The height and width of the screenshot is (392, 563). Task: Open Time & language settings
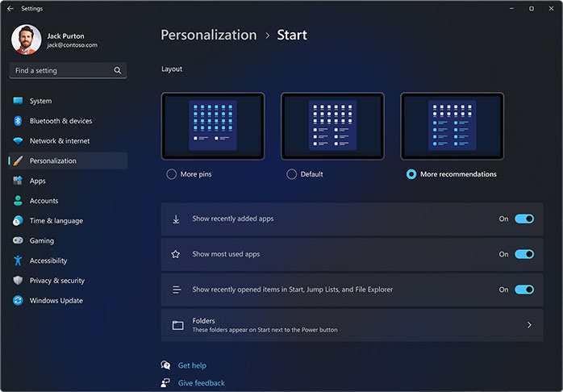pos(56,221)
